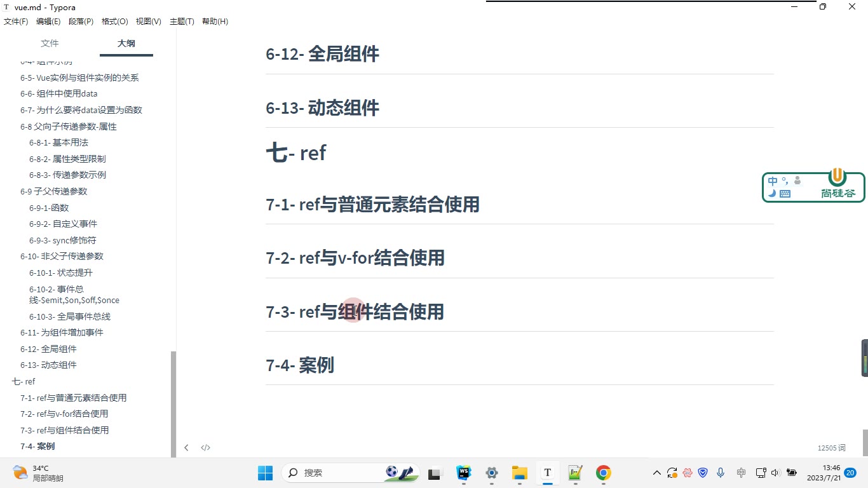Switch to the 大纲 sidebar tab

[x=126, y=43]
